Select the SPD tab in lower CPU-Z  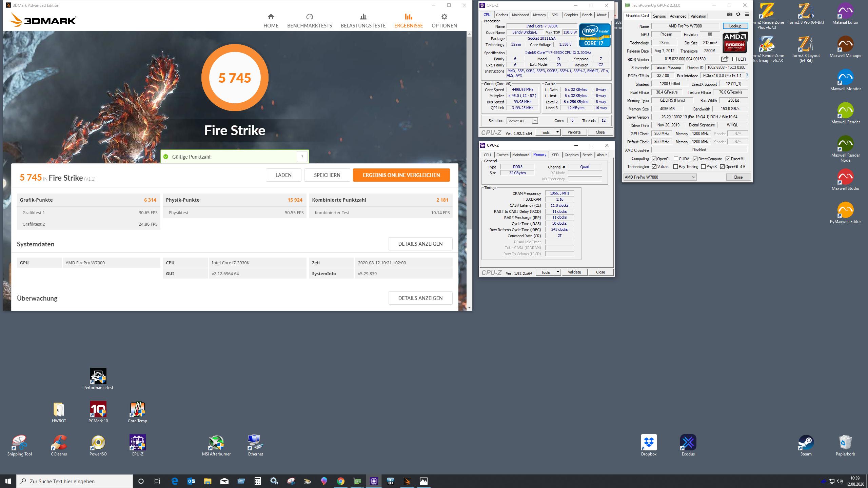[x=555, y=155]
